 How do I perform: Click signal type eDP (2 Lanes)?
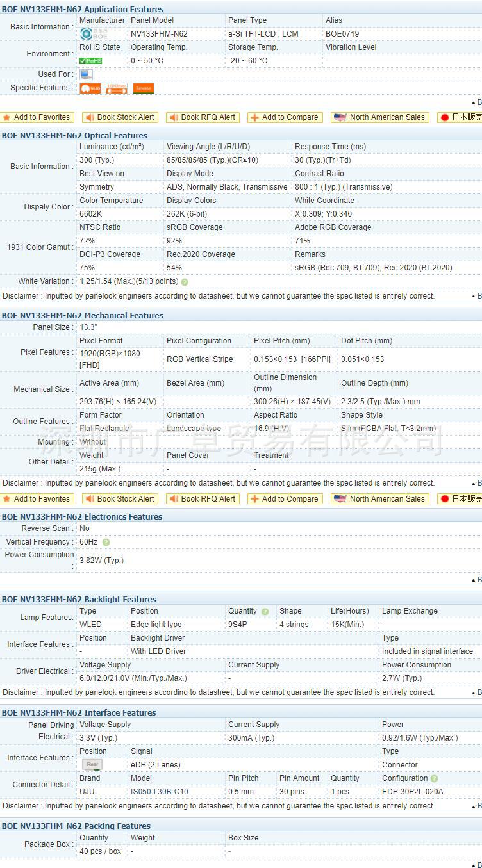pyautogui.click(x=156, y=765)
